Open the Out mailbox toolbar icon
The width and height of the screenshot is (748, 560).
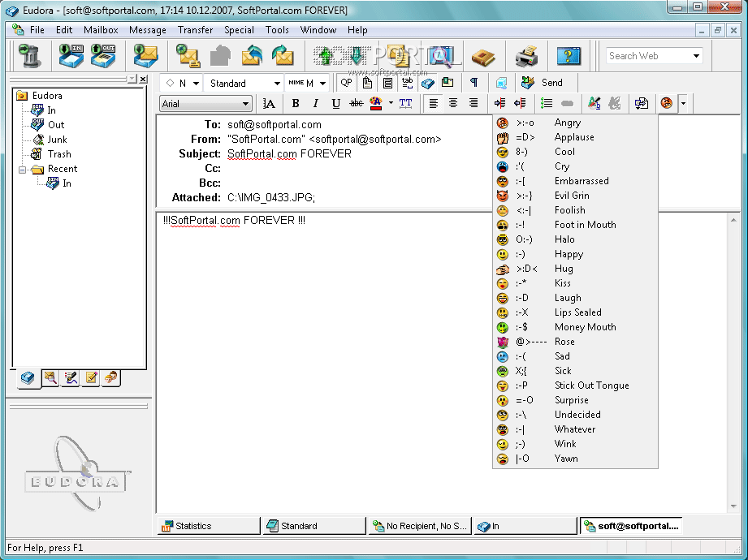[x=103, y=56]
